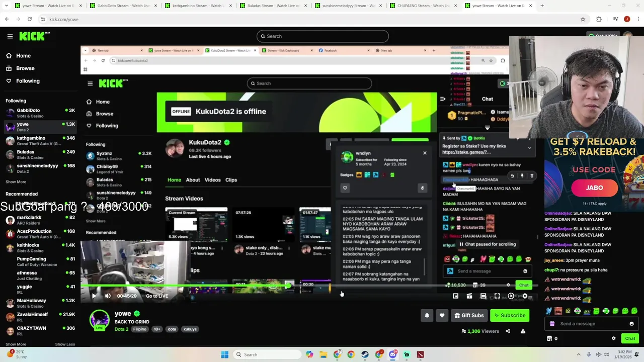Play the stream video
The width and height of the screenshot is (644, 362).
coord(94,296)
